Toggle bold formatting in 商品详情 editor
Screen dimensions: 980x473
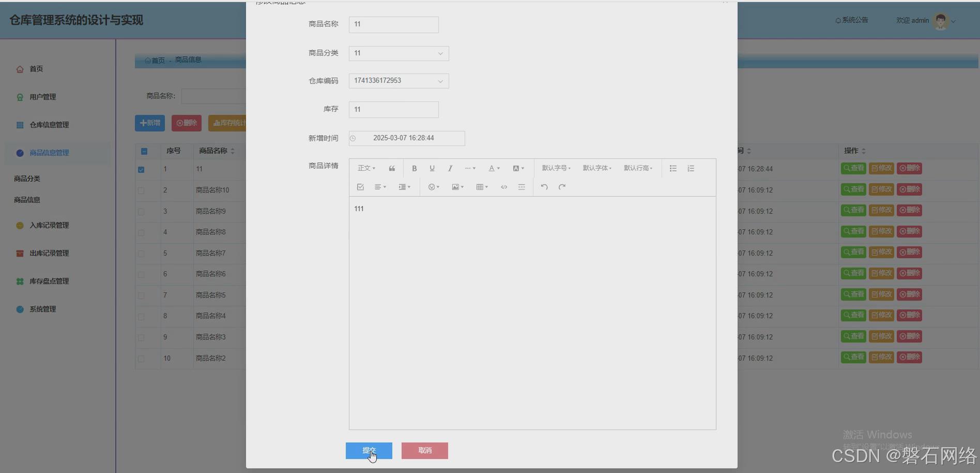click(414, 168)
